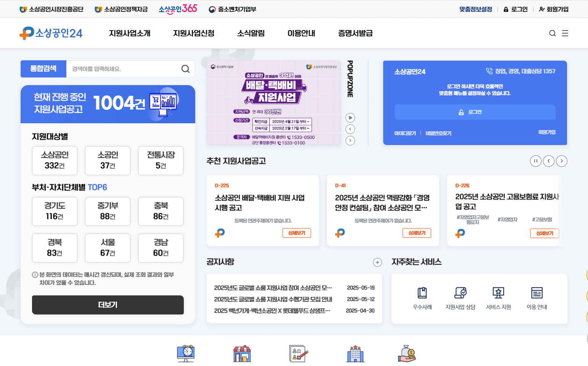Image resolution: width=588 pixels, height=366 pixels.
Task: Open the 소식알림 menu
Action: click(x=250, y=33)
